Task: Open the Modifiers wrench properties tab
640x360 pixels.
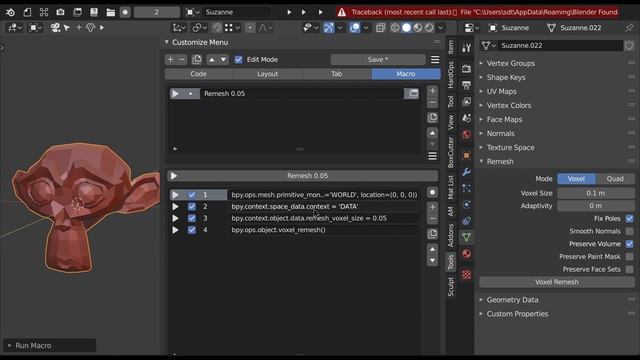Action: pyautogui.click(x=466, y=172)
